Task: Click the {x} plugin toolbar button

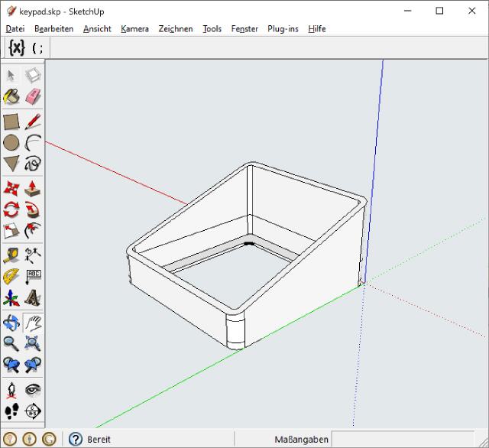Action: point(16,47)
